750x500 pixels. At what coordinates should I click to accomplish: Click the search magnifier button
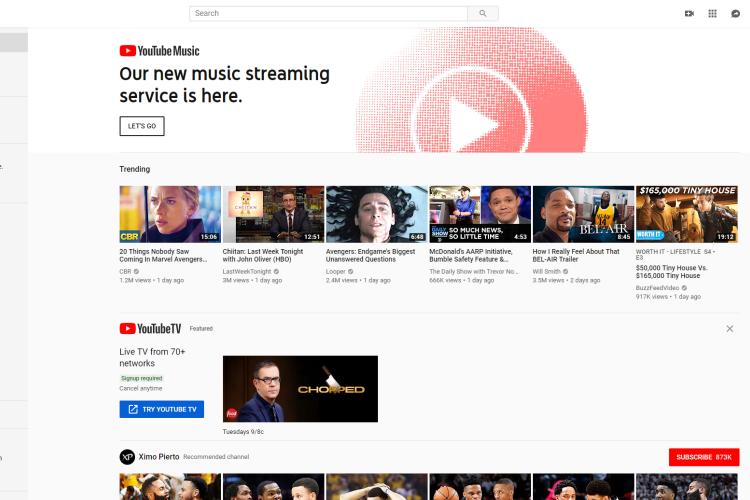[483, 13]
